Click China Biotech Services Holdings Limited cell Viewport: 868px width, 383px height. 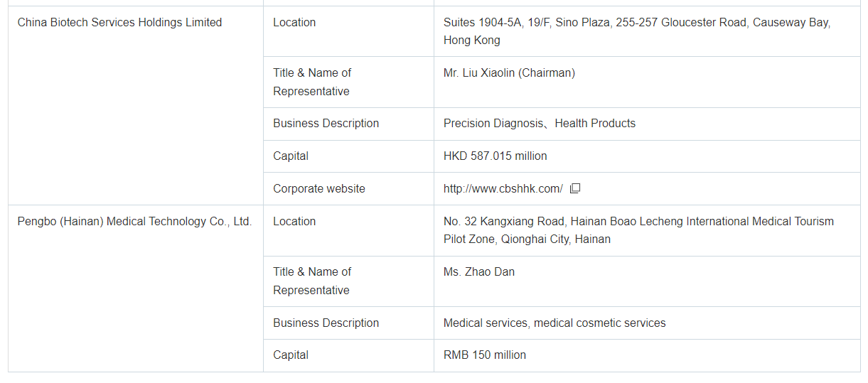[x=119, y=23]
